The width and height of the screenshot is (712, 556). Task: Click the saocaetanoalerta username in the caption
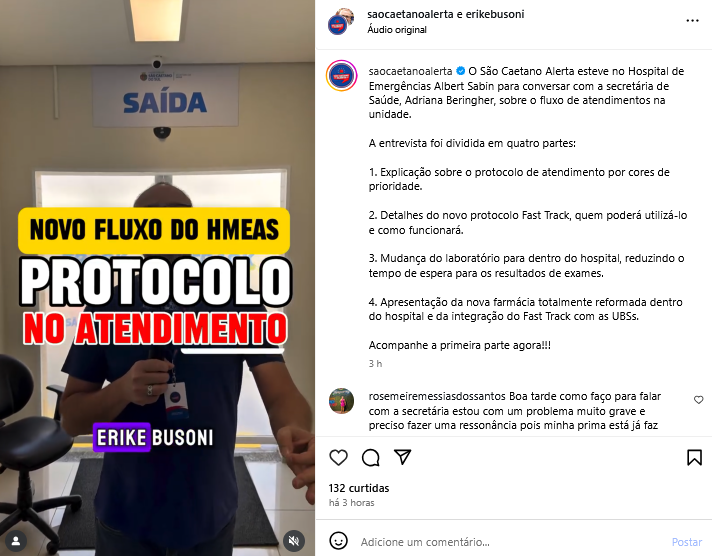click(x=410, y=71)
